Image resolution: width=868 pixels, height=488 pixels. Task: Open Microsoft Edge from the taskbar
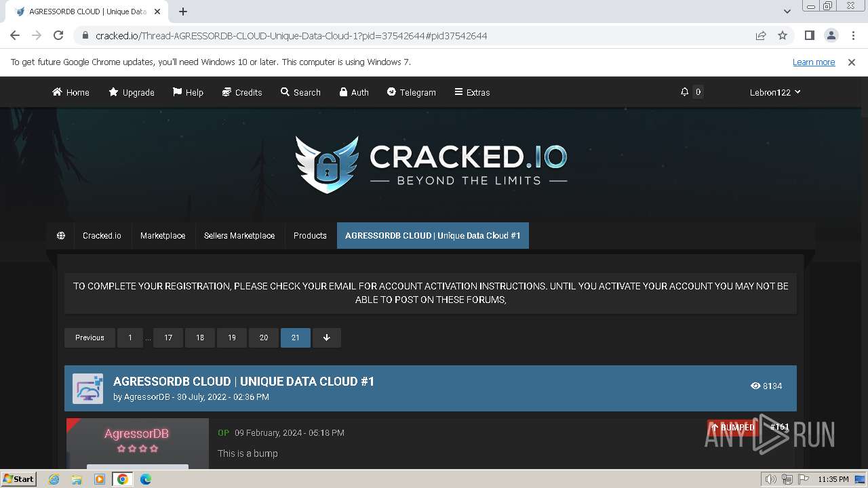point(145,479)
